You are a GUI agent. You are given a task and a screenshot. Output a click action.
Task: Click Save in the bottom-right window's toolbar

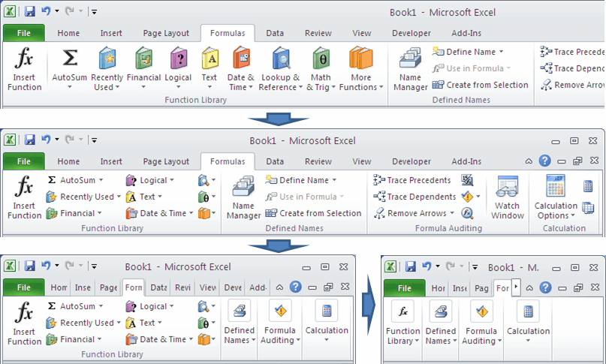coord(410,266)
